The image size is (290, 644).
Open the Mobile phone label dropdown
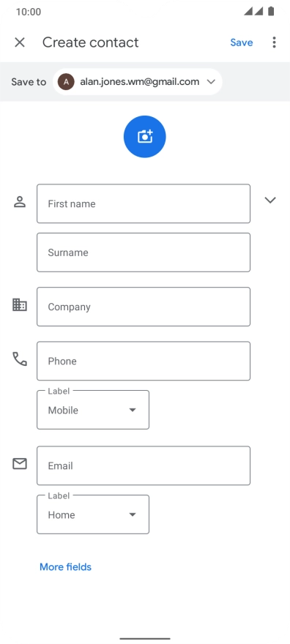(93, 410)
